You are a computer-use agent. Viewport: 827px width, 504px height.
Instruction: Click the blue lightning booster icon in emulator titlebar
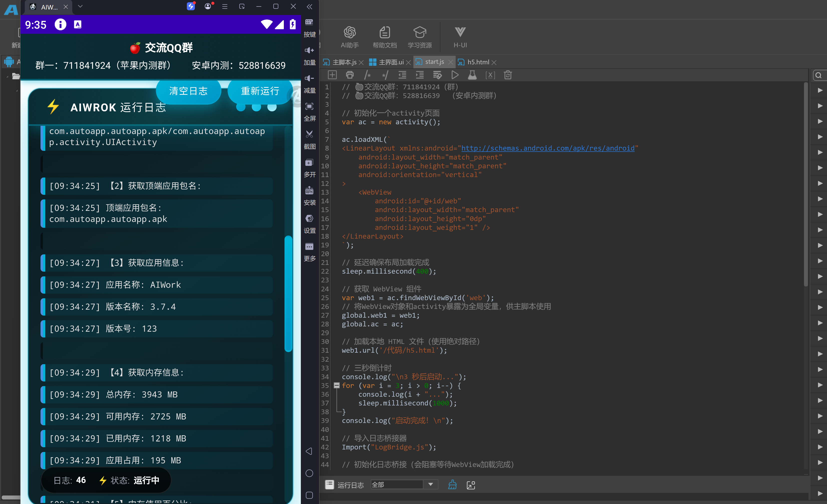point(191,6)
